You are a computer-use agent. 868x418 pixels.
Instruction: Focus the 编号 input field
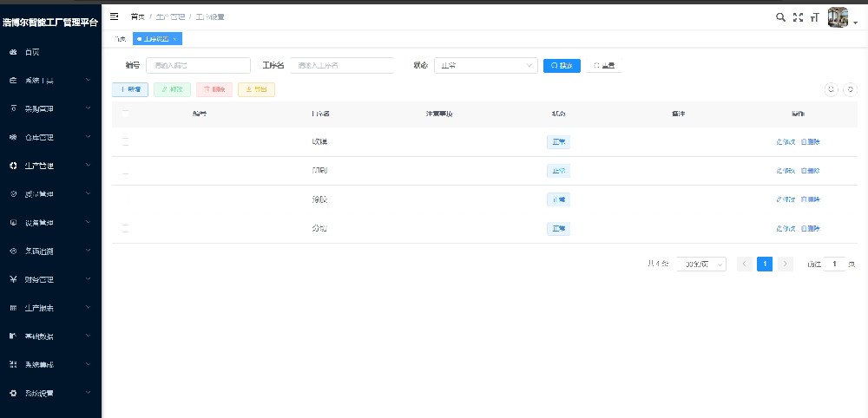pyautogui.click(x=198, y=65)
